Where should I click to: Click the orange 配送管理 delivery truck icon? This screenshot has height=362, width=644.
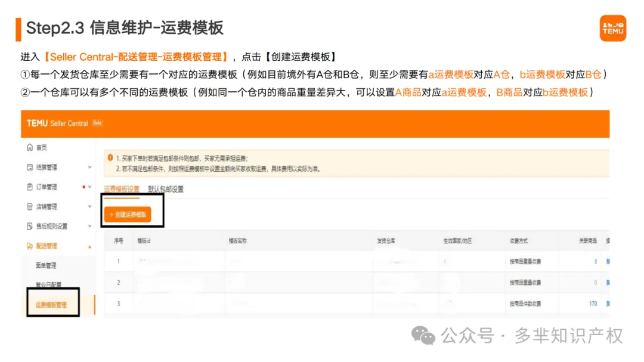(x=30, y=246)
